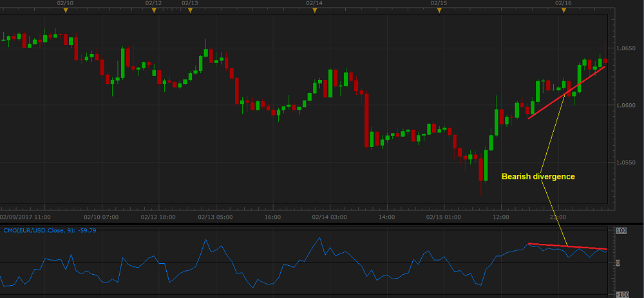Click the 100 level on the CMO scale
Viewport: 644px width, 298px height.
point(622,230)
